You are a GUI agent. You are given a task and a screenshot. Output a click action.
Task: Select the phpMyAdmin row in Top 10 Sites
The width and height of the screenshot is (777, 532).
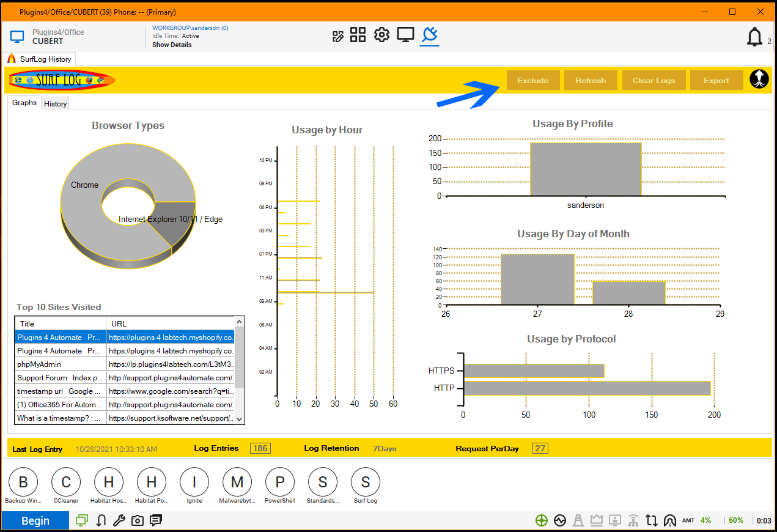tap(125, 364)
